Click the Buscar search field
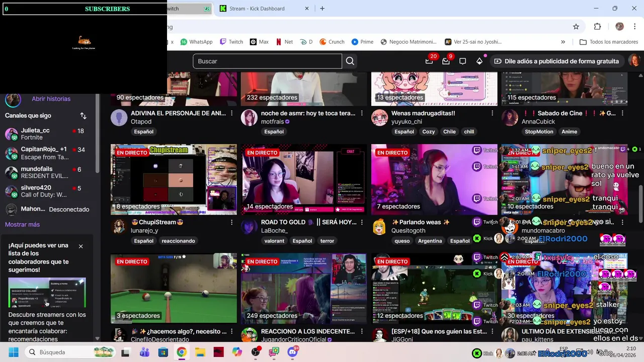Screen dimensions: 644x362 click(x=267, y=61)
